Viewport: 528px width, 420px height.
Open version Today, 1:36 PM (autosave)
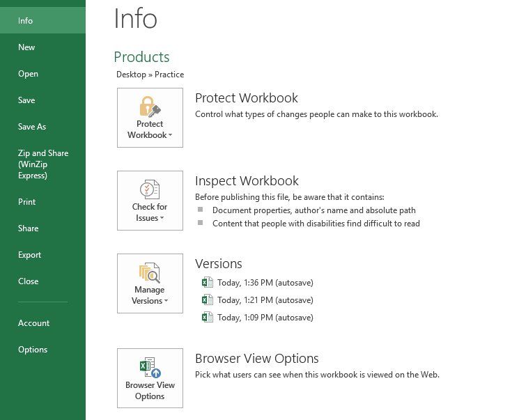(x=265, y=283)
